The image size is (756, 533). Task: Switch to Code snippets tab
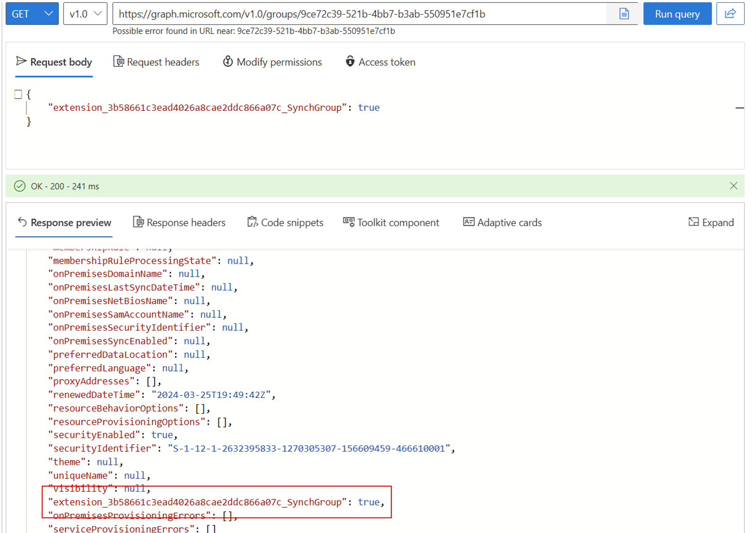pos(285,222)
